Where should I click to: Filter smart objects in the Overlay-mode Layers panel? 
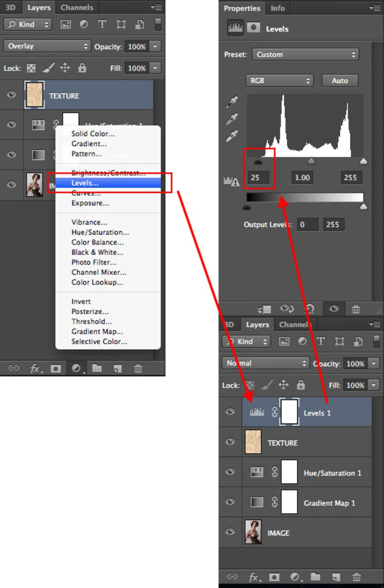pyautogui.click(x=140, y=24)
